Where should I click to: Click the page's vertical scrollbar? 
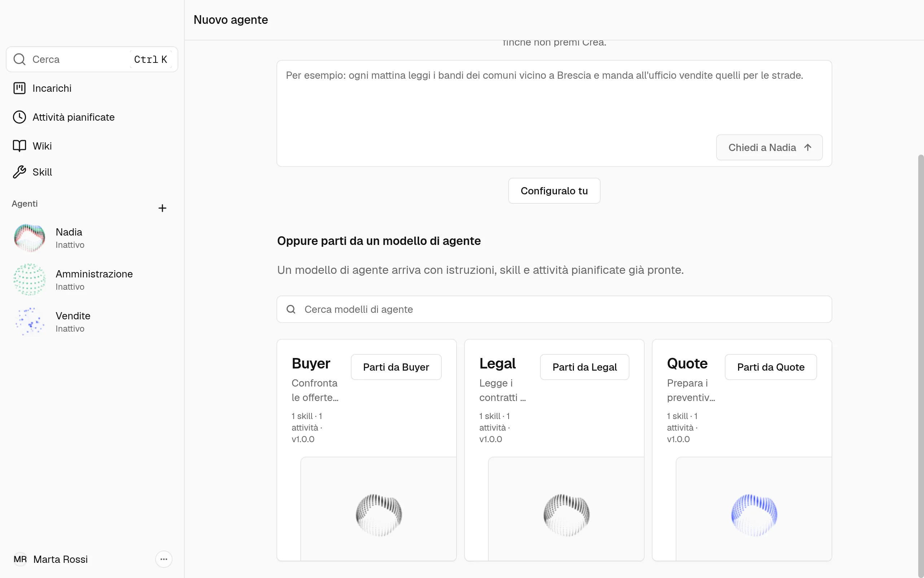click(920, 366)
